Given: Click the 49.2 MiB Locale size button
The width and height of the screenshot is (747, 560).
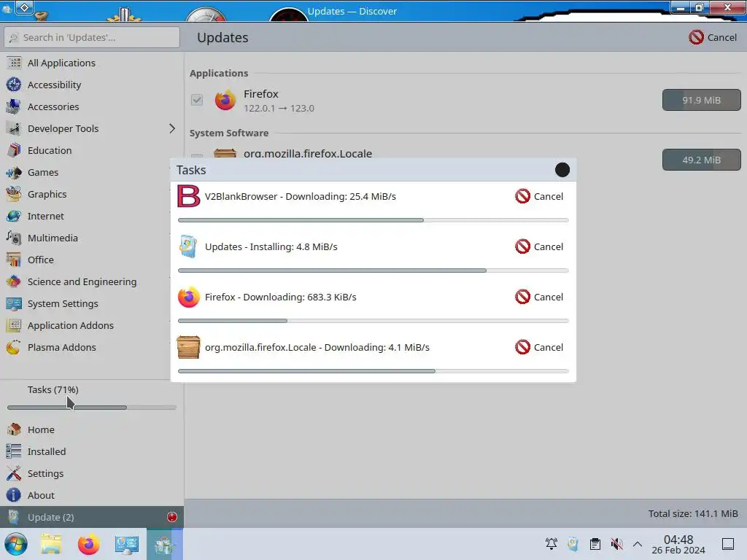Looking at the screenshot, I should (701, 160).
